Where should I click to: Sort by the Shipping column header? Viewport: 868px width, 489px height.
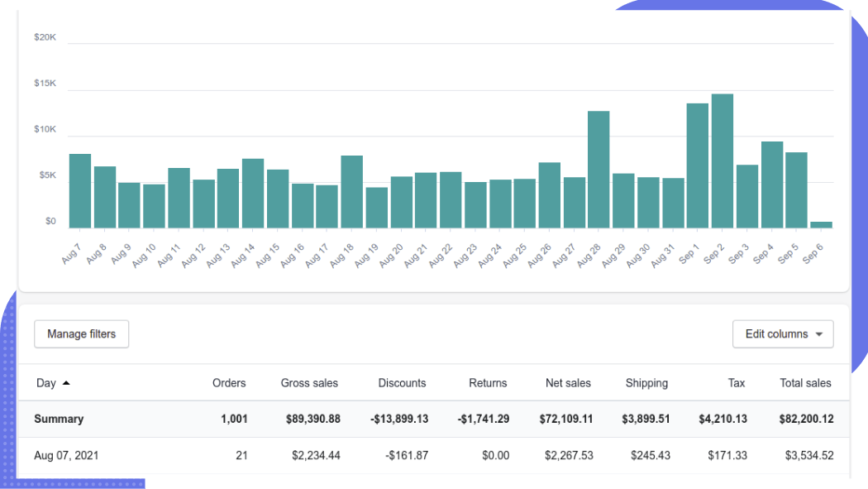[x=646, y=383]
